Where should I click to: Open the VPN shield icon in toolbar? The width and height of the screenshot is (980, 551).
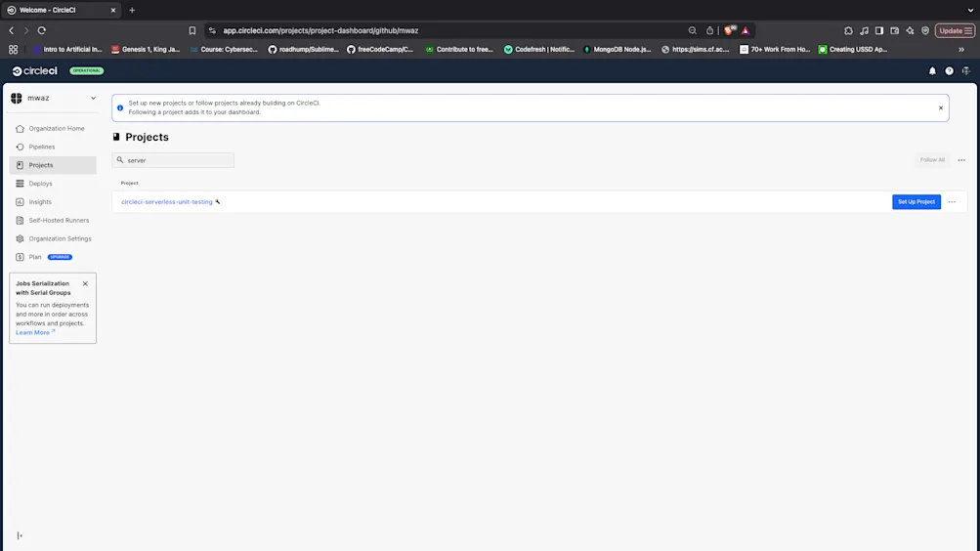click(925, 30)
